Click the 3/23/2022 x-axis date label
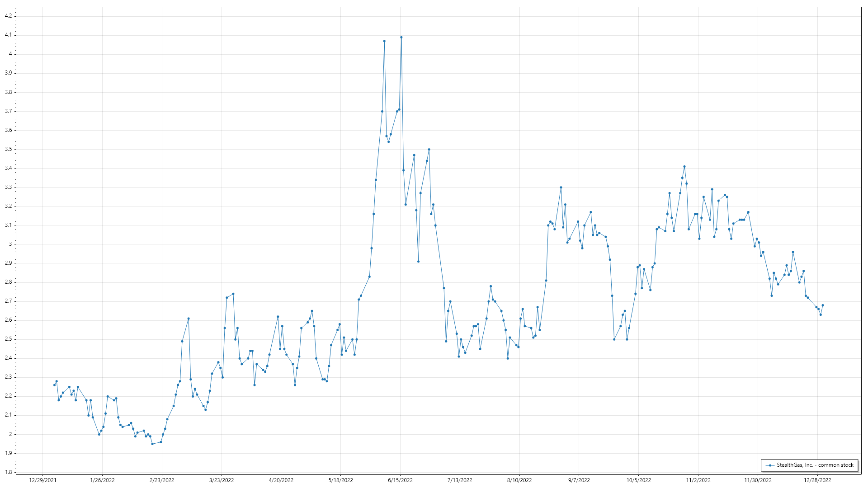This screenshot has width=868, height=488. [222, 480]
